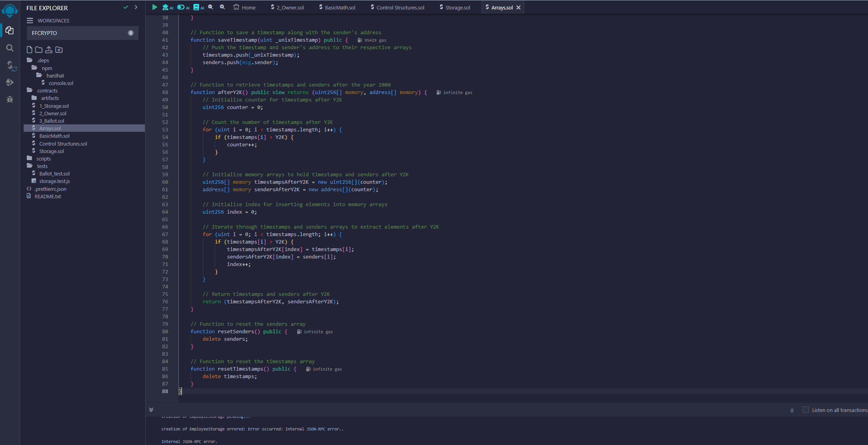
Task: Open 3_Ballot.sol file
Action: coord(48,121)
